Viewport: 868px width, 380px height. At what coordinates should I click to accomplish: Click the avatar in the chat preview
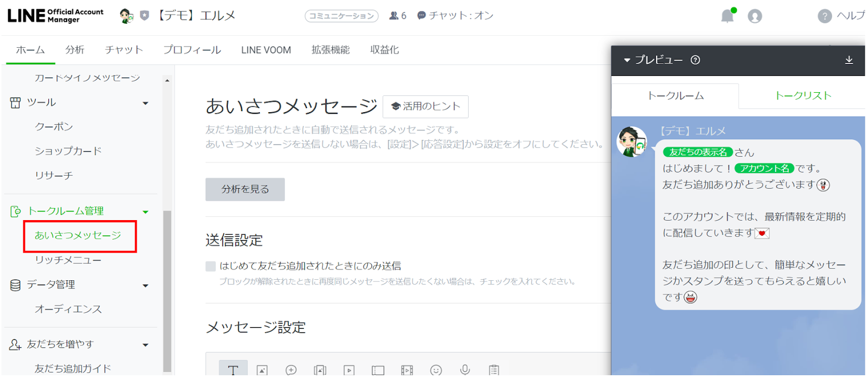(631, 142)
